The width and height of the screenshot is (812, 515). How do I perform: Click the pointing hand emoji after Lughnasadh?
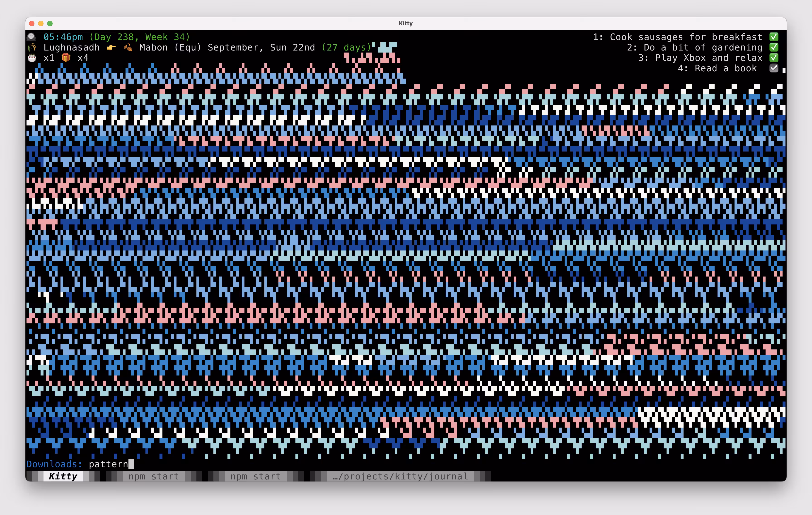[111, 47]
